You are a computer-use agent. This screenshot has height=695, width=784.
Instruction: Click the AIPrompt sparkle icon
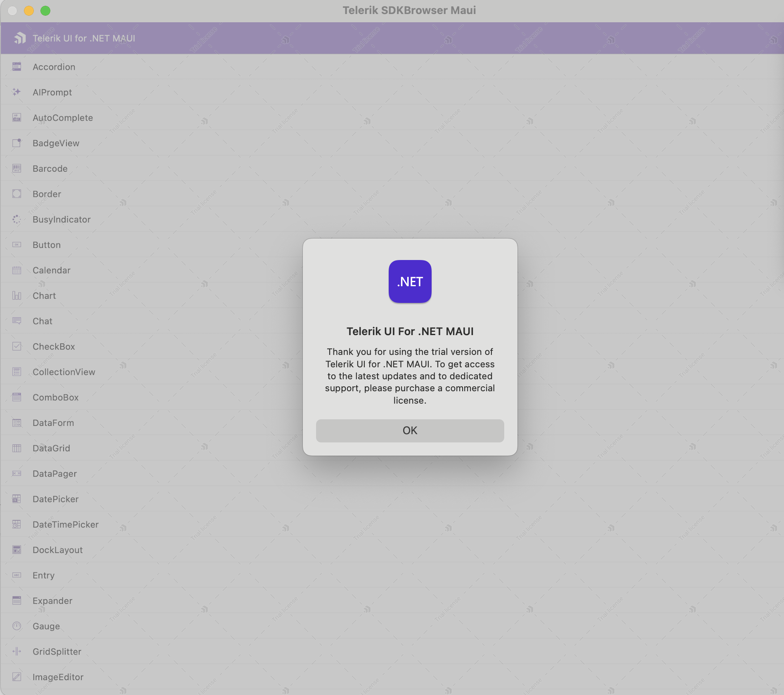(17, 92)
